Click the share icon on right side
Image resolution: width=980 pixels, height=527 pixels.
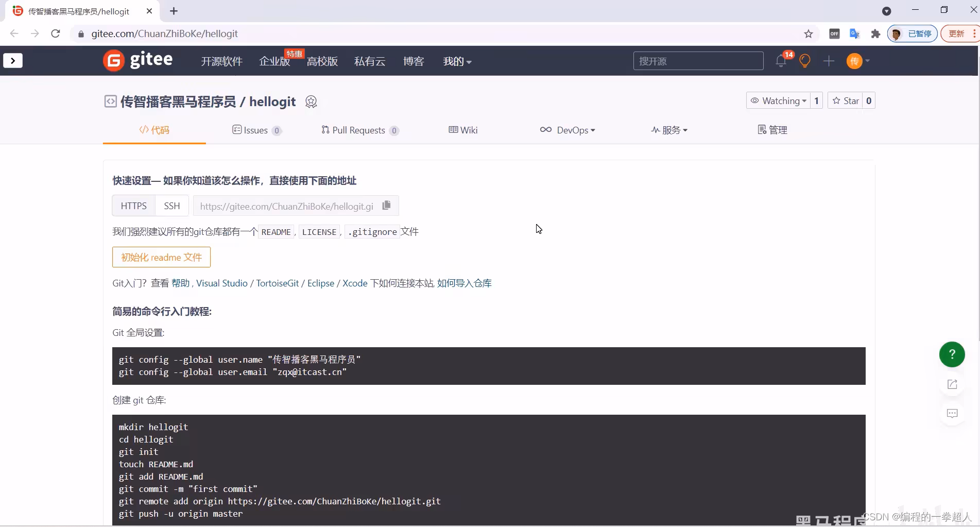[x=952, y=384]
